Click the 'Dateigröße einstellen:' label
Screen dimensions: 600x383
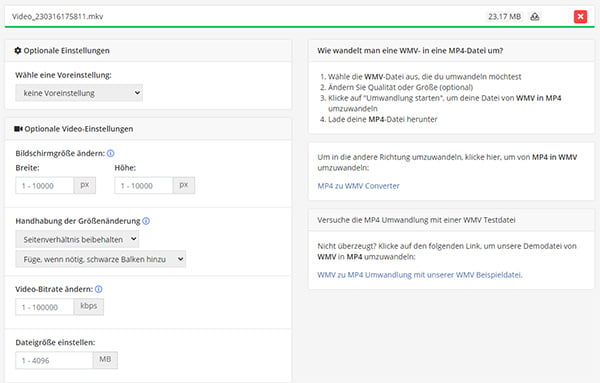click(x=55, y=342)
